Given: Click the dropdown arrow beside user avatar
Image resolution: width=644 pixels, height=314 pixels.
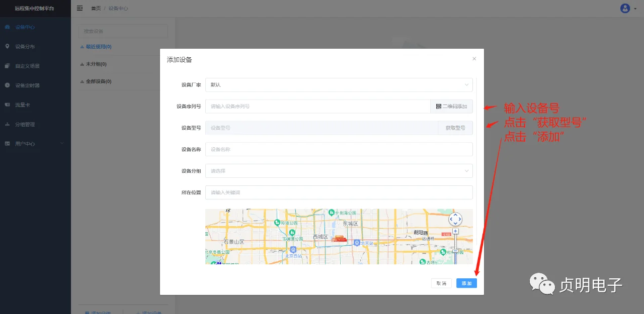Looking at the screenshot, I should pos(635,9).
